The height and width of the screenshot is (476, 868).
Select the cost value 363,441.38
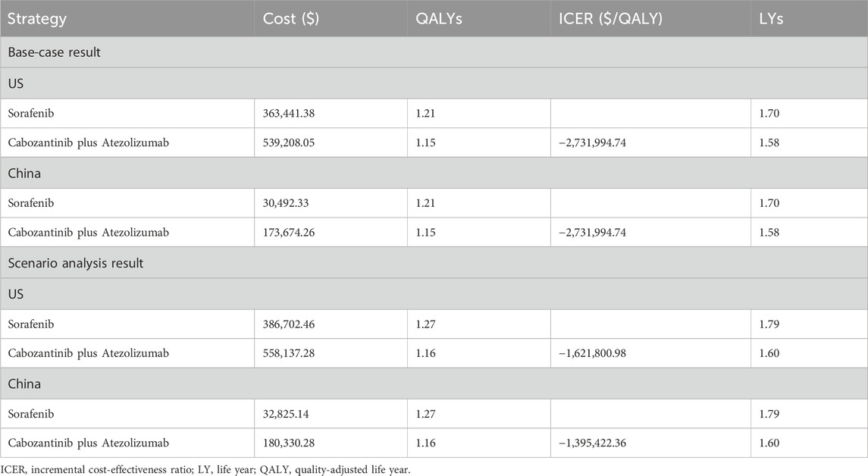(299, 113)
